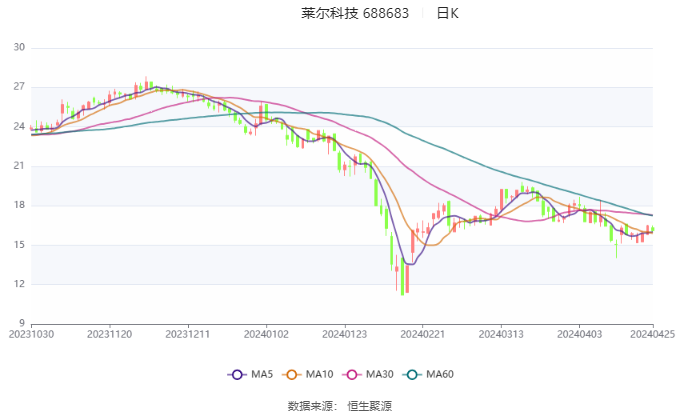Viewport: 680px width, 413px height.
Task: Click the x-axis date label 20231030
Action: (31, 334)
